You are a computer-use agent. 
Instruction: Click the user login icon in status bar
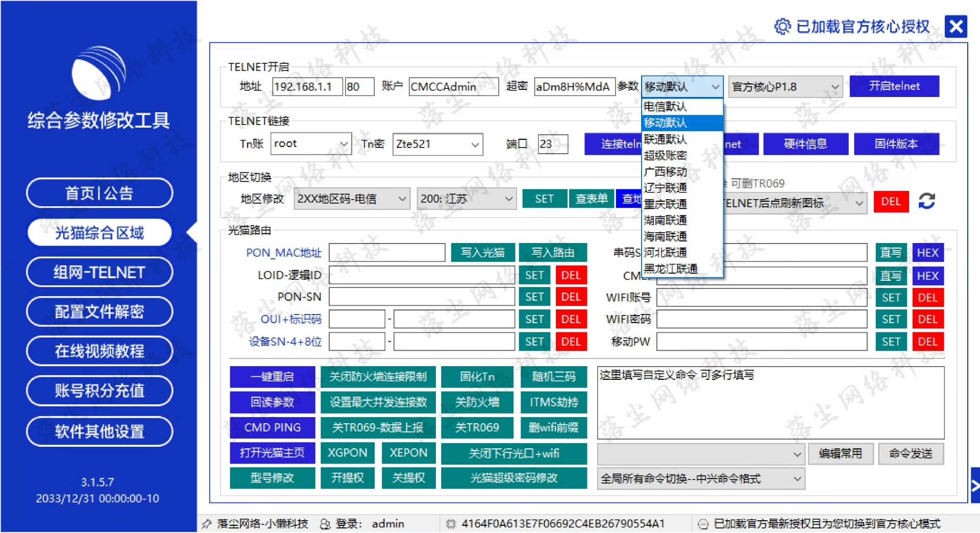tap(325, 524)
